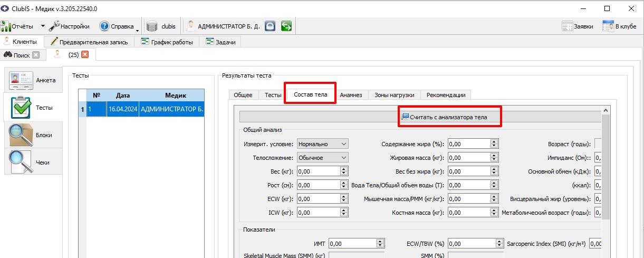Open the Чеки sidebar section
The width and height of the screenshot is (644, 258).
[33, 163]
